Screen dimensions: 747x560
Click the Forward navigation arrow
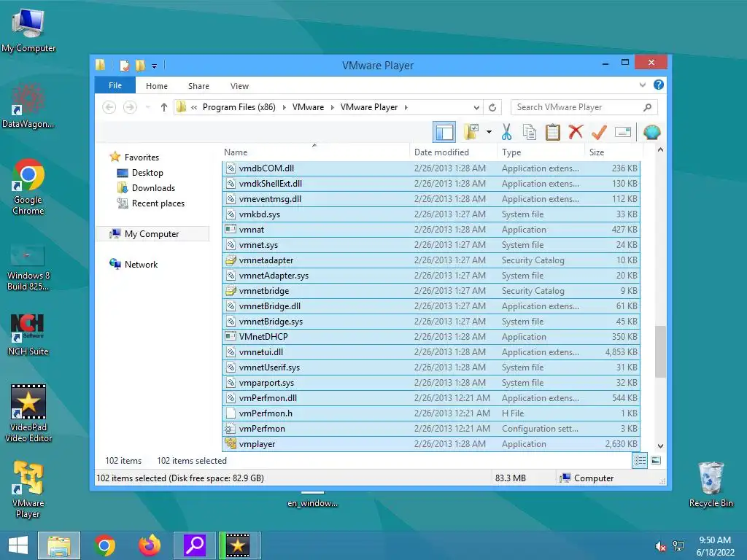(130, 107)
